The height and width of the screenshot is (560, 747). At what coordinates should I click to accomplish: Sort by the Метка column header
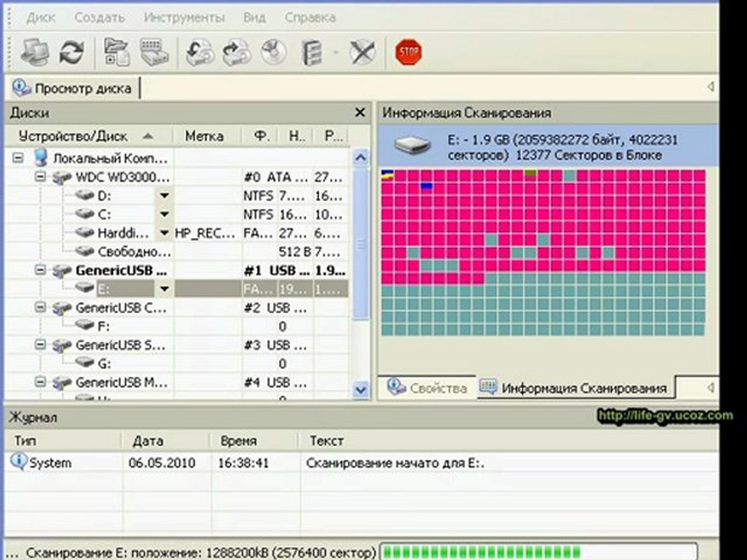205,136
